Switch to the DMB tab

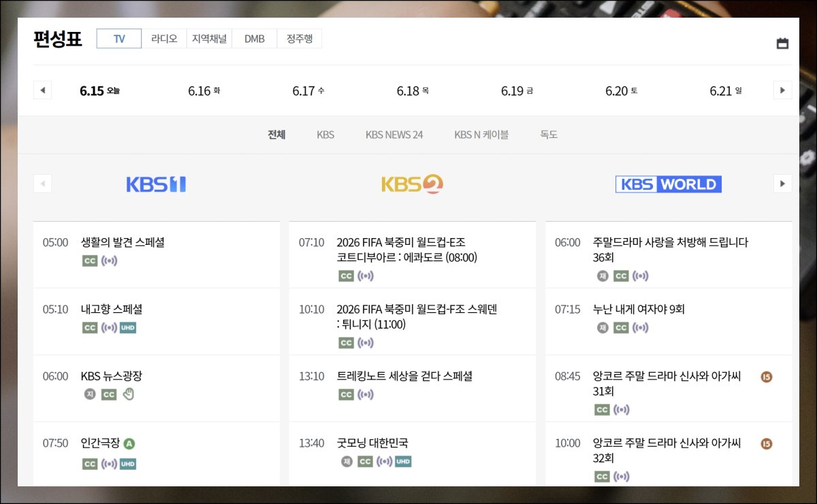point(255,39)
